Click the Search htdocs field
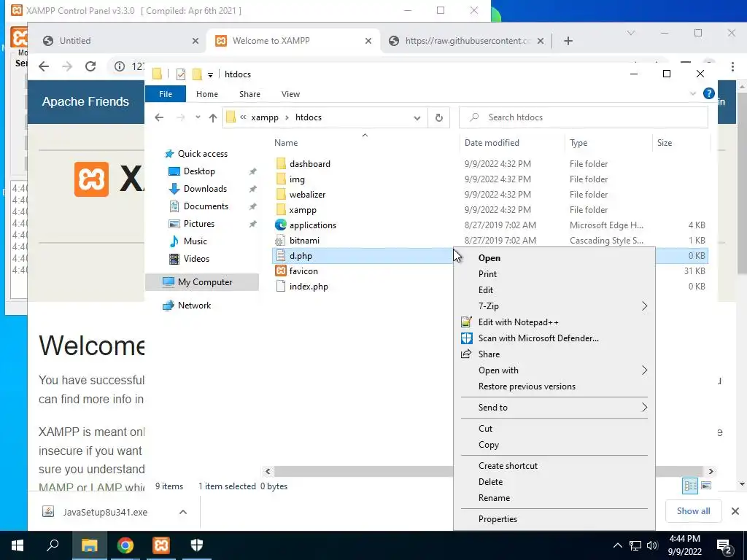Screen dimensions: 747x560 pyautogui.click(x=583, y=117)
